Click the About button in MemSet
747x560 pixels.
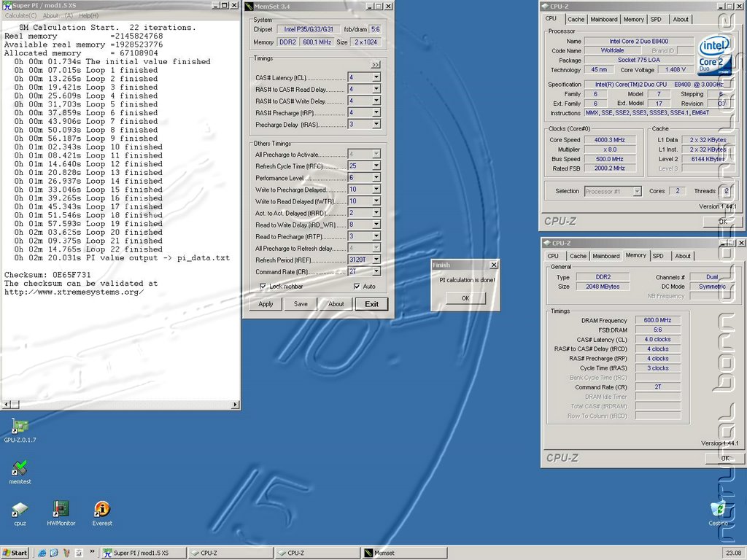pyautogui.click(x=336, y=304)
